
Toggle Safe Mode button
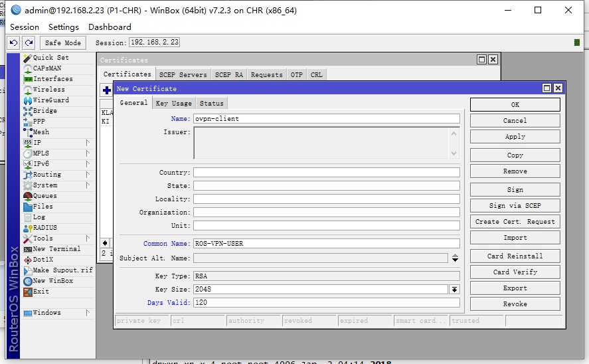62,43
